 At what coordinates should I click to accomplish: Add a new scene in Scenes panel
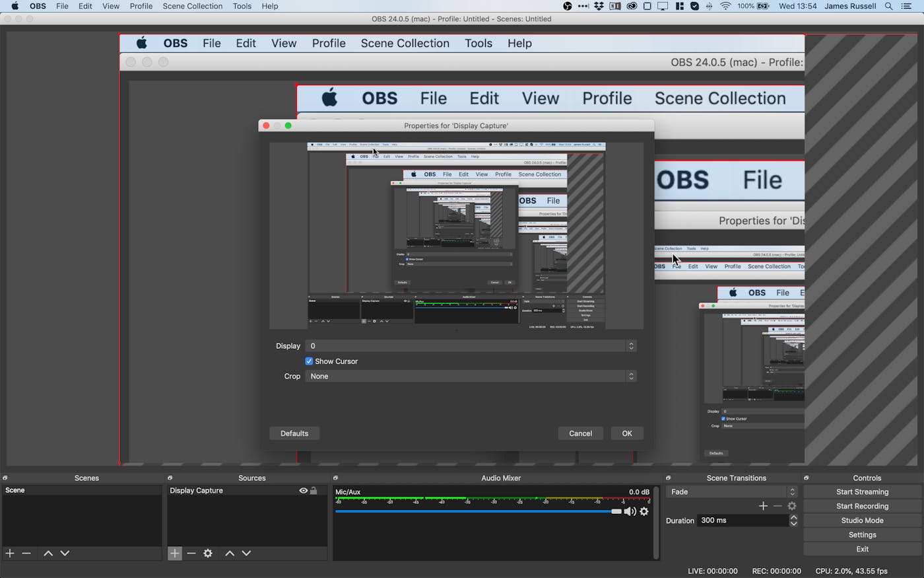click(10, 553)
